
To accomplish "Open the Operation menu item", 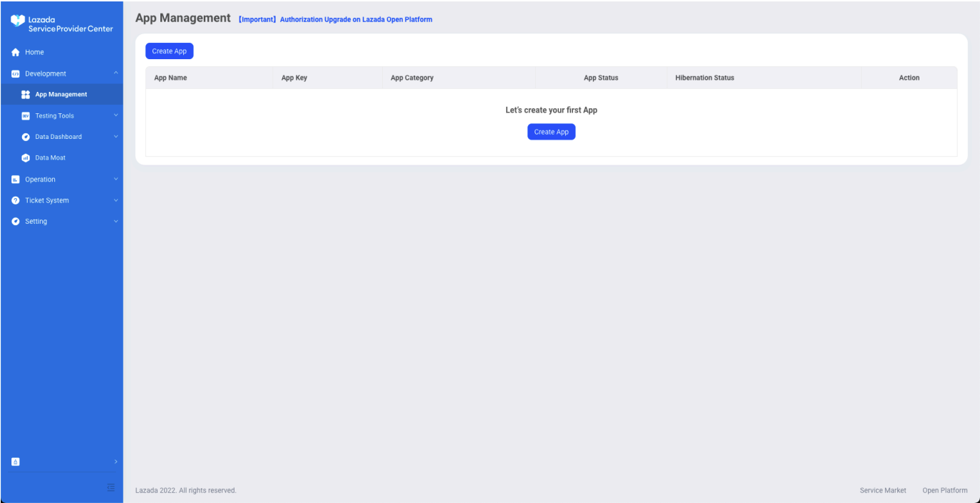I will point(61,179).
